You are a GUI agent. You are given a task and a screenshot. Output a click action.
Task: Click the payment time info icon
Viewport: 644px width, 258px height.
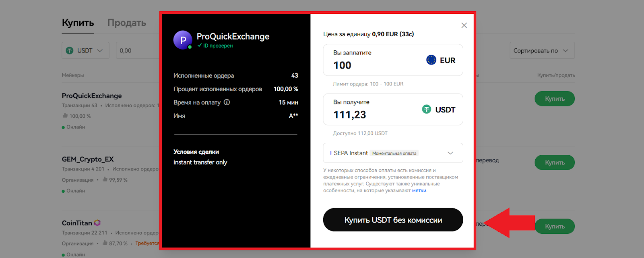pos(227,102)
